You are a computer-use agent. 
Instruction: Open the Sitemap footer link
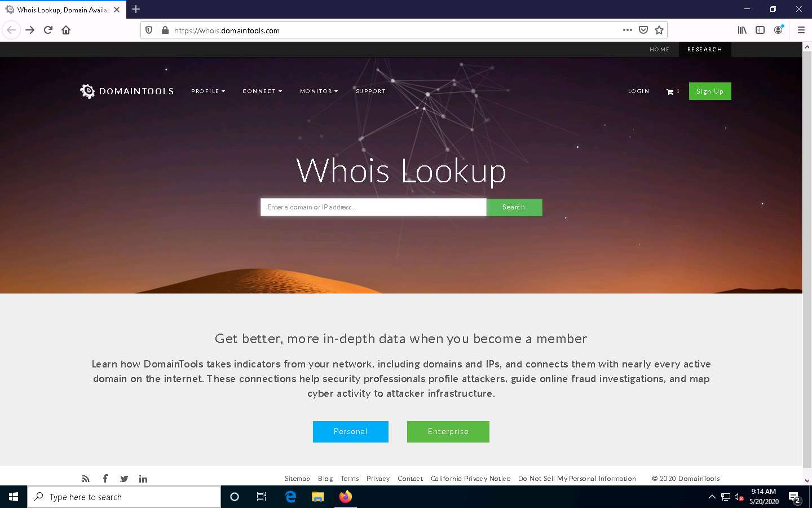[x=297, y=479]
